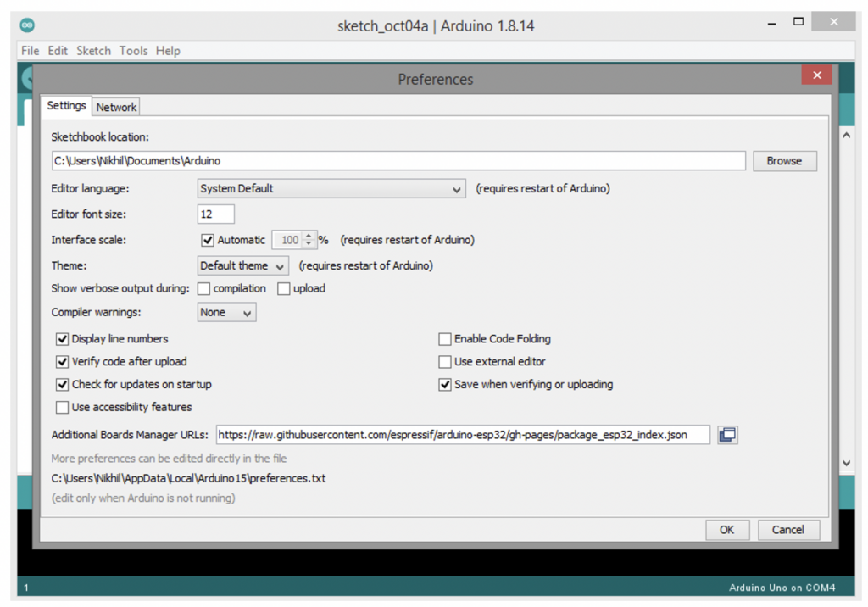
Task: Enable verbose output during upload
Action: tap(284, 288)
